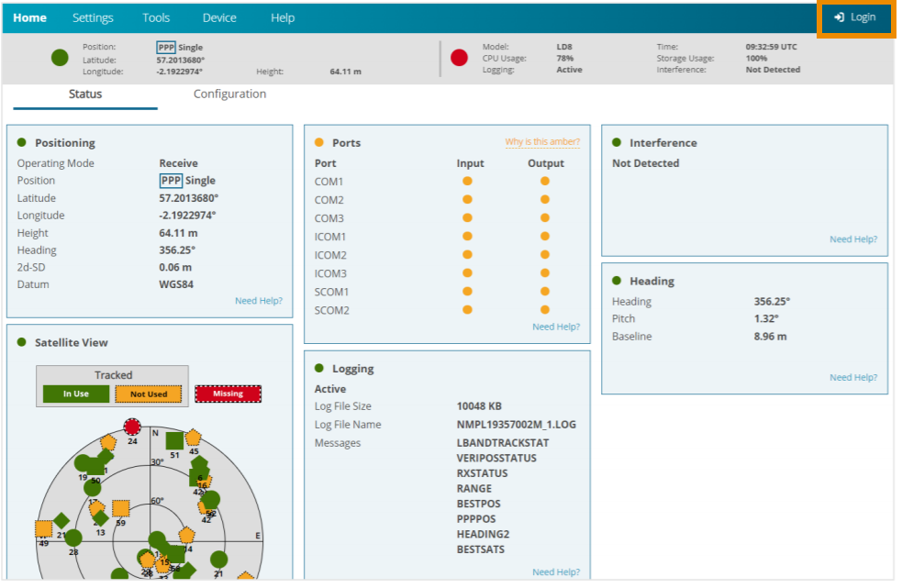The width and height of the screenshot is (902, 588).
Task: Click Need Help? in the Logging panel
Action: (556, 571)
